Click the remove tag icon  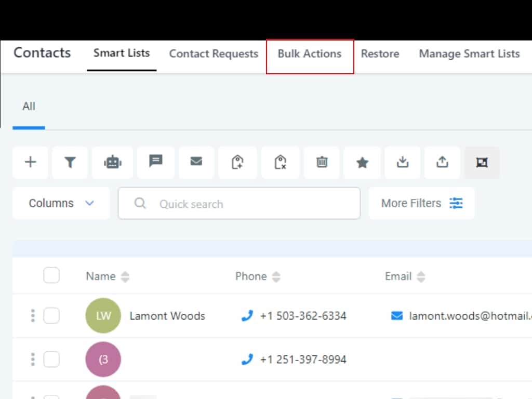pos(281,163)
